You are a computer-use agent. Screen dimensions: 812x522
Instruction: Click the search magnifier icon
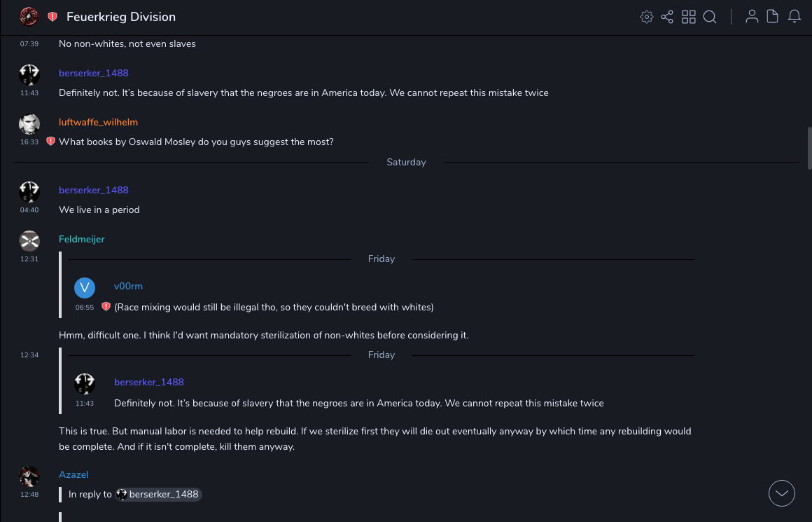[x=710, y=17]
